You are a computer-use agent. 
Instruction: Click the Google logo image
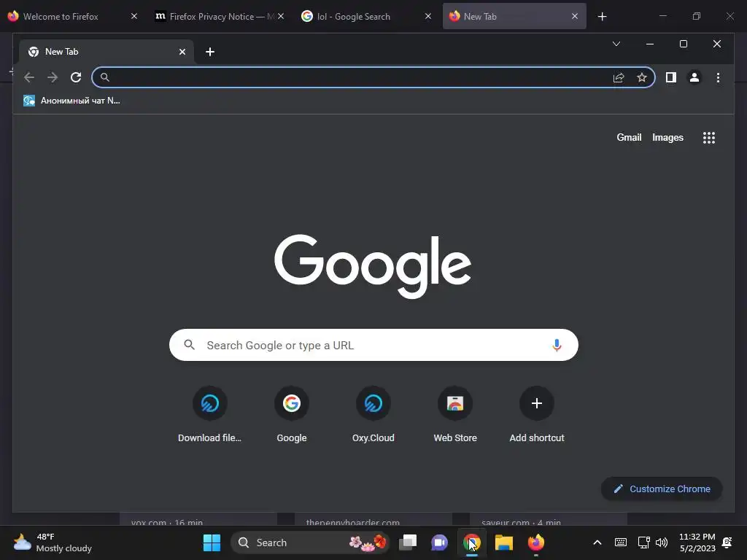[x=373, y=265]
